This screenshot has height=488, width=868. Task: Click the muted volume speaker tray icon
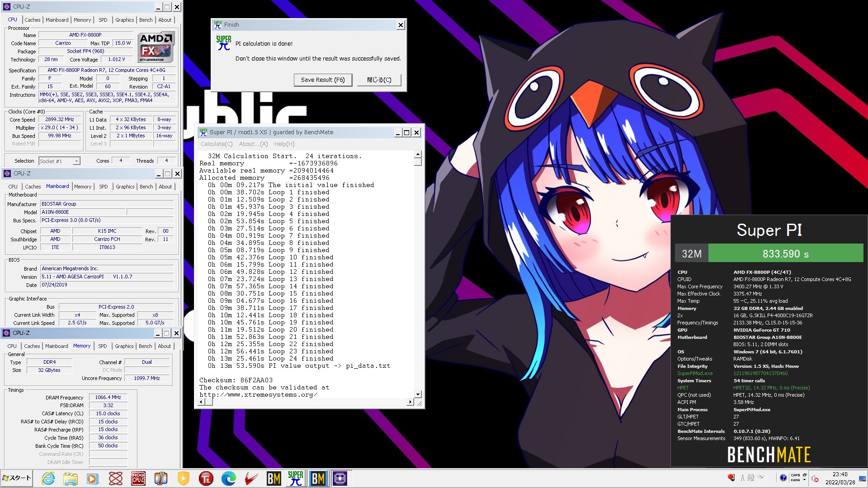[x=815, y=479]
